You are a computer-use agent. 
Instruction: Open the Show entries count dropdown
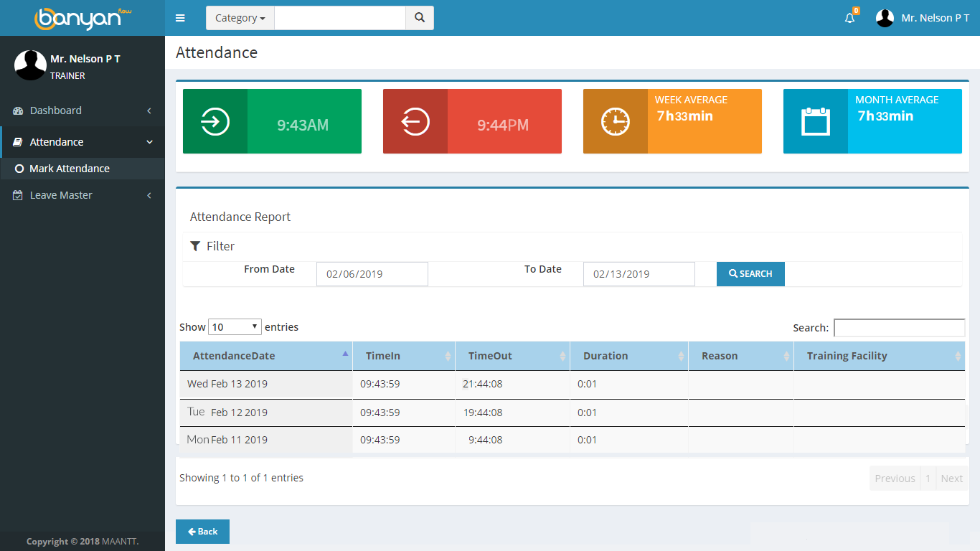[x=235, y=326]
